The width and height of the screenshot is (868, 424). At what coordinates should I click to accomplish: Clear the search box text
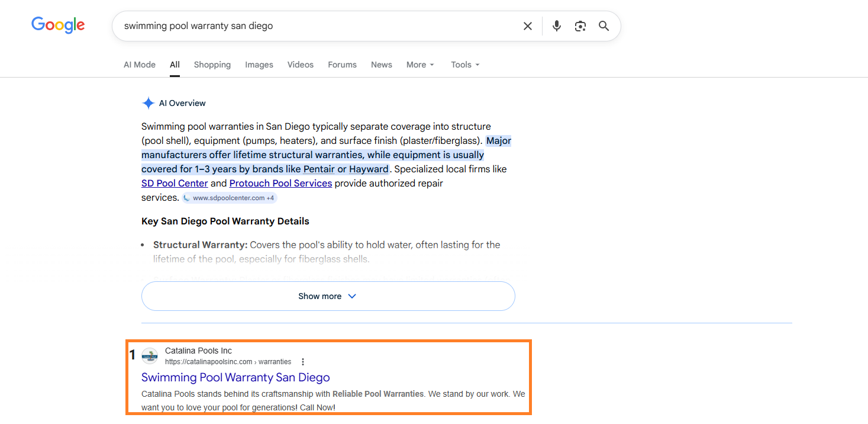coord(527,26)
